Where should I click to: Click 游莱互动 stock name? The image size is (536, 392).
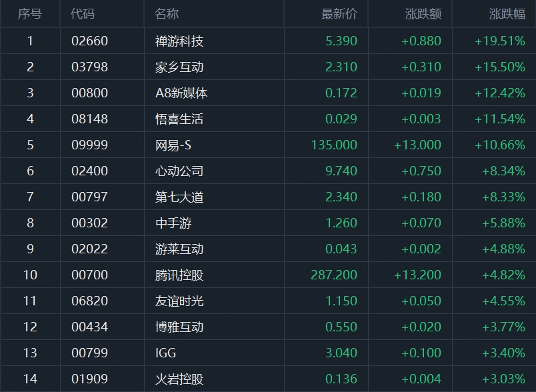coord(179,249)
